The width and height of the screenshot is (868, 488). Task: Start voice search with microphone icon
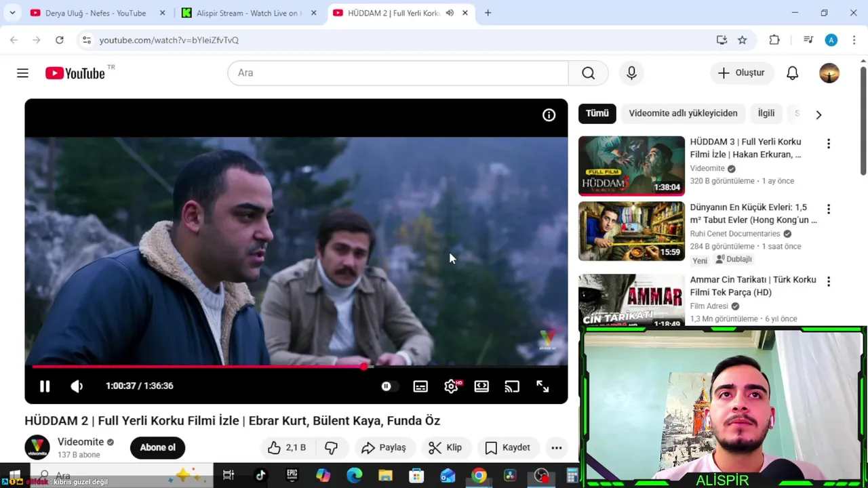pos(631,73)
